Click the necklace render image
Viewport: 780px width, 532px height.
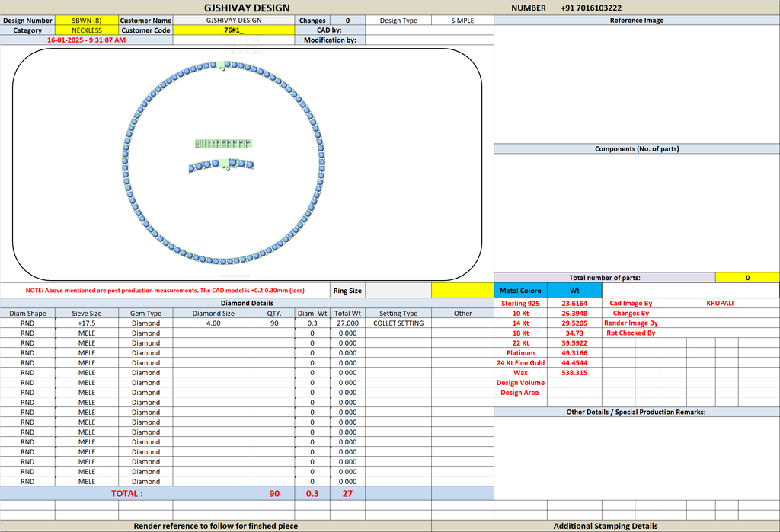(223, 163)
